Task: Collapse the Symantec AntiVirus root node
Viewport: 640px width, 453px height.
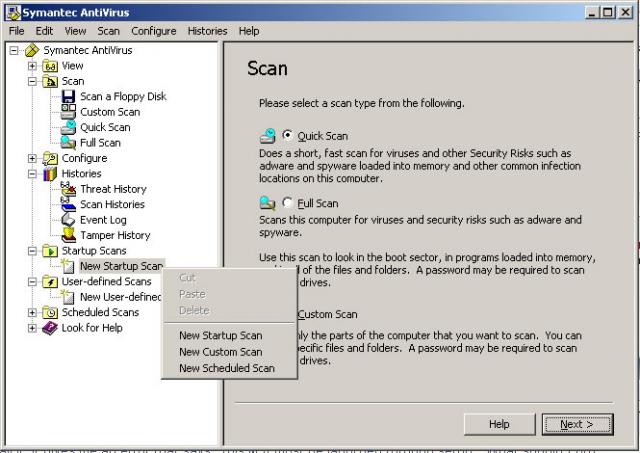Action: [14, 51]
